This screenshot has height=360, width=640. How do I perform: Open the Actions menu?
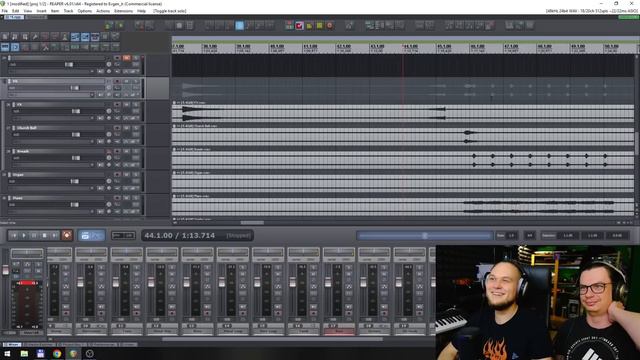point(103,11)
